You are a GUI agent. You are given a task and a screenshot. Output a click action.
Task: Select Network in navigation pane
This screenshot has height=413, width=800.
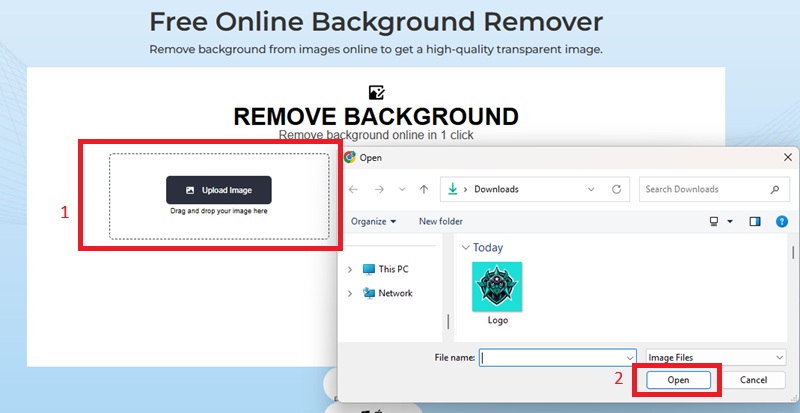[x=388, y=293]
